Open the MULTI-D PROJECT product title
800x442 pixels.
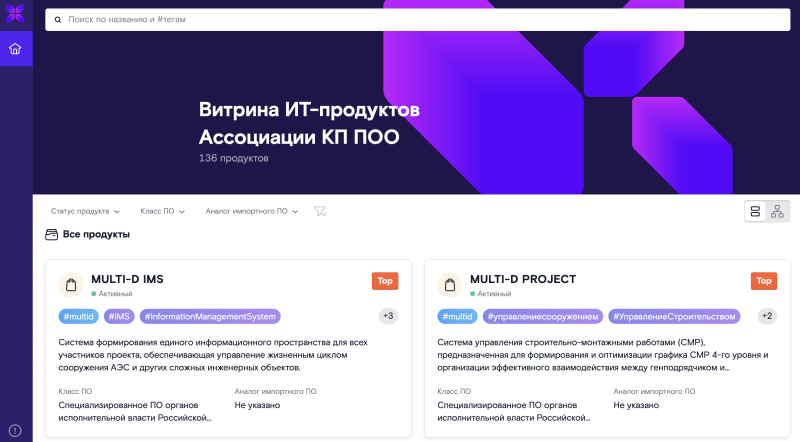pyautogui.click(x=523, y=279)
